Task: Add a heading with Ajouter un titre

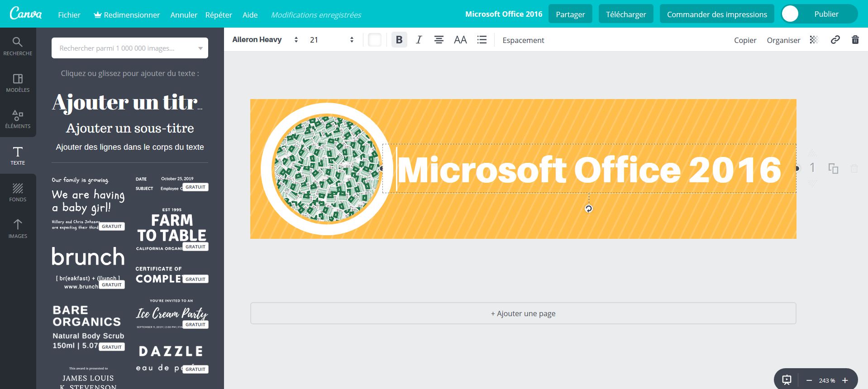Action: tap(128, 102)
